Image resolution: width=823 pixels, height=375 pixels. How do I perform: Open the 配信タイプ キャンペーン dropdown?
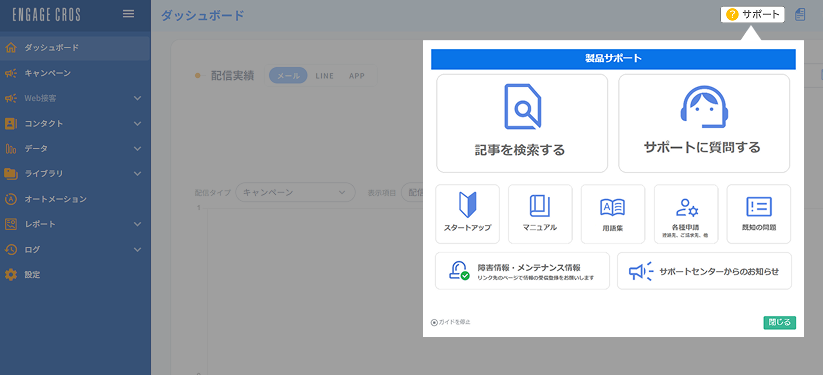tap(296, 192)
